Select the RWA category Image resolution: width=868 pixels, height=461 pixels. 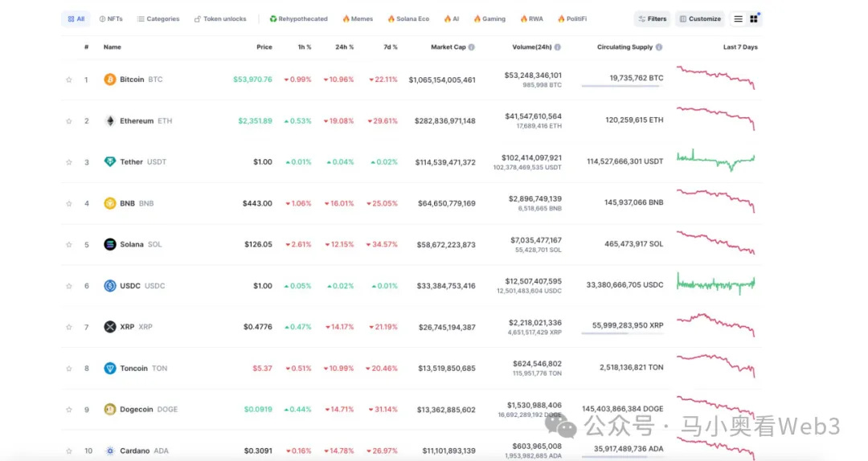(531, 18)
